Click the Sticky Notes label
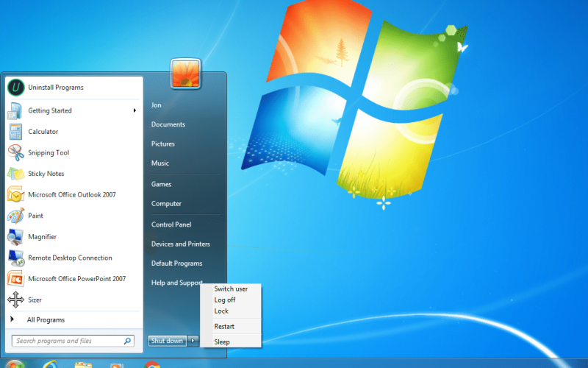The width and height of the screenshot is (588, 368). [46, 174]
